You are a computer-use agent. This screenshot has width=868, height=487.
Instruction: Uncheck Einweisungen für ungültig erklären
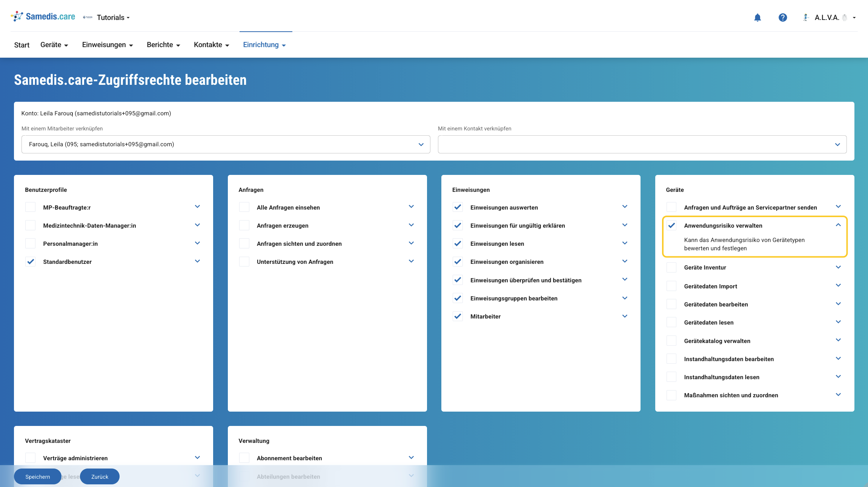click(x=458, y=225)
